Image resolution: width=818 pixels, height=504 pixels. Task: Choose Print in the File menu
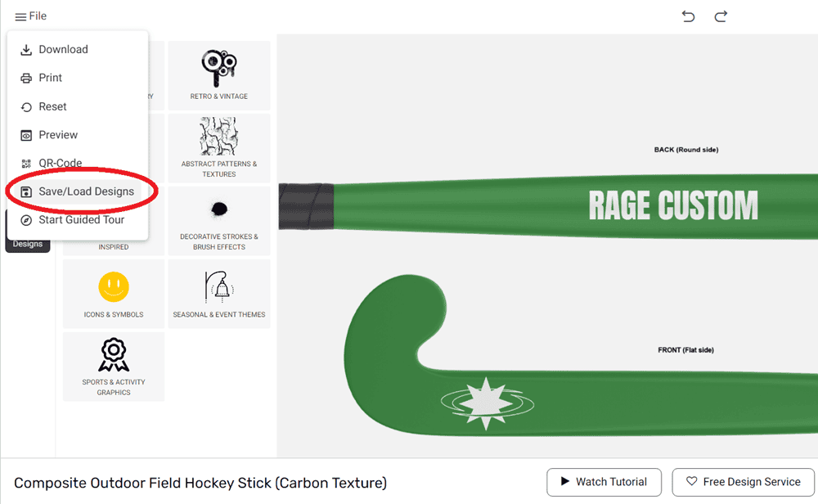coord(50,78)
